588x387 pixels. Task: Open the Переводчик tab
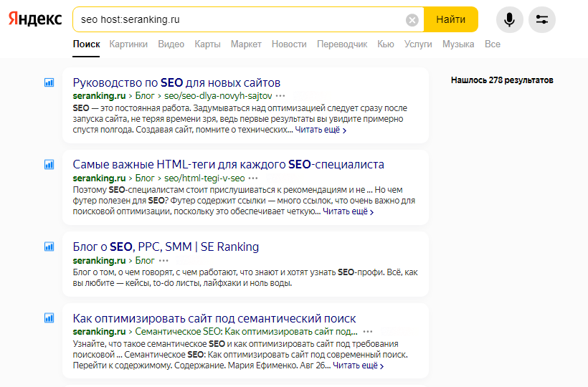pyautogui.click(x=342, y=44)
